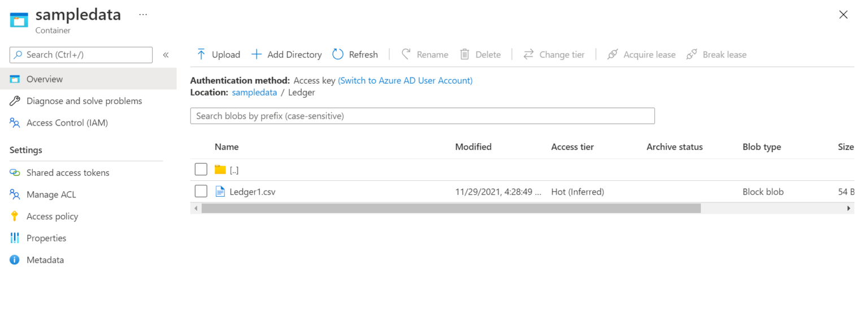This screenshot has height=333, width=868.
Task: Toggle the Acquire lease option
Action: click(x=641, y=54)
